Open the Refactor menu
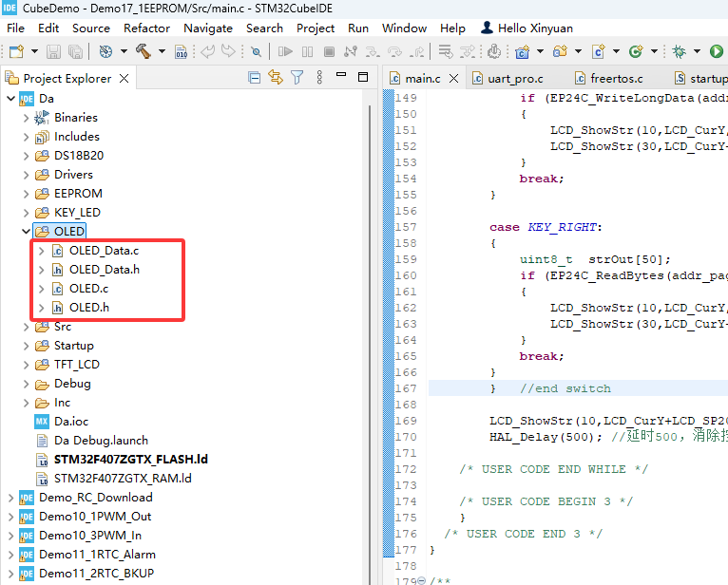This screenshot has height=585, width=728. coord(146,28)
